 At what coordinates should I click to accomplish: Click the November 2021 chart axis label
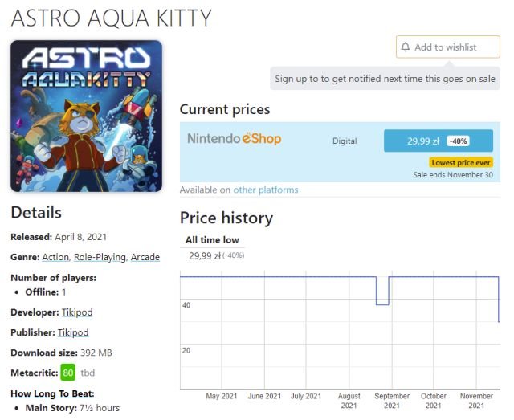(x=477, y=401)
